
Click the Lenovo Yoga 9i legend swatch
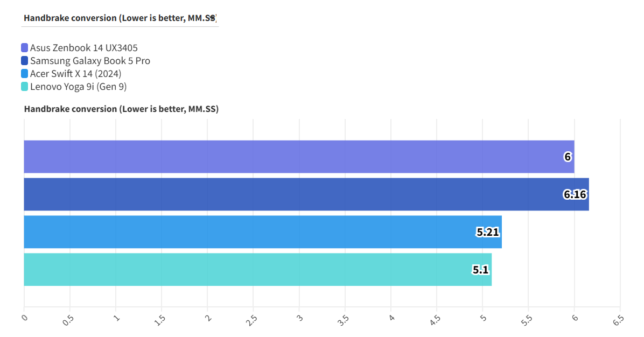25,87
